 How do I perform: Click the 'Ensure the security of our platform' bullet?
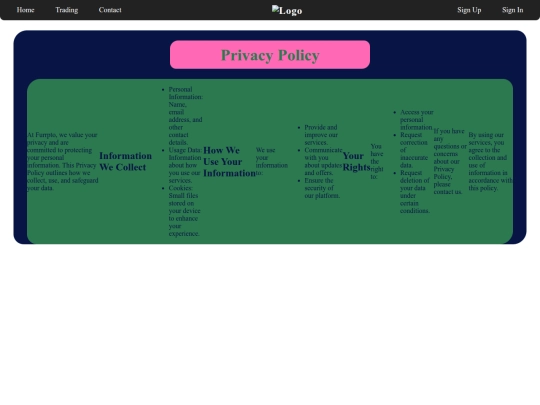click(322, 188)
